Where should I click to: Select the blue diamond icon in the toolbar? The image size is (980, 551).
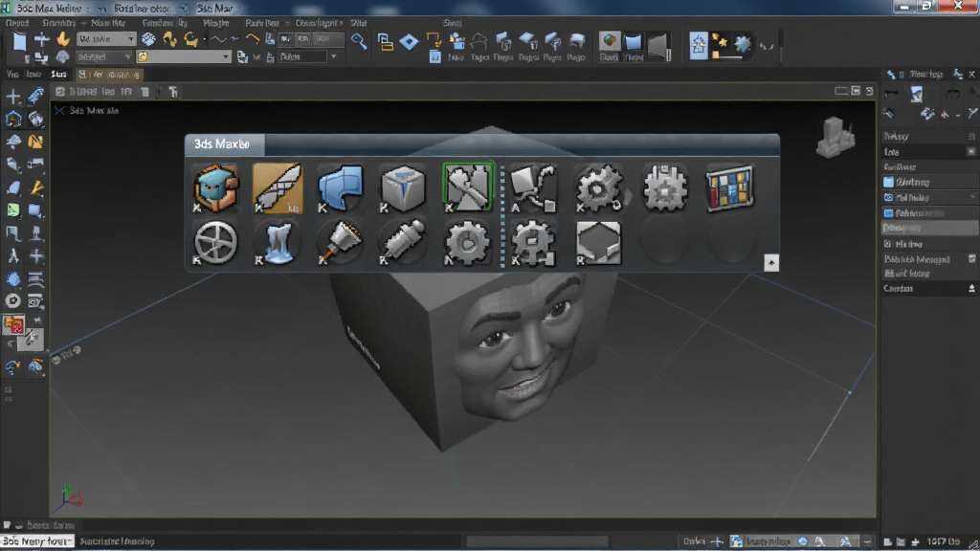coord(409,42)
